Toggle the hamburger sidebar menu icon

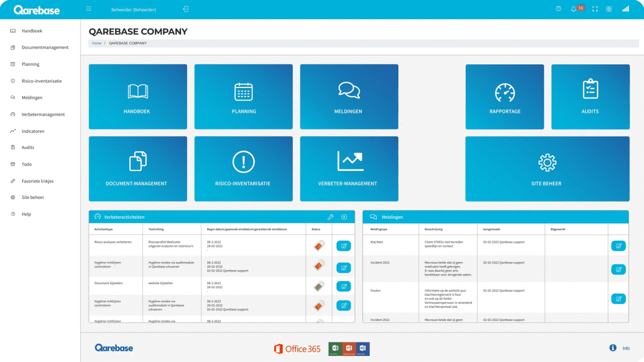89,9
